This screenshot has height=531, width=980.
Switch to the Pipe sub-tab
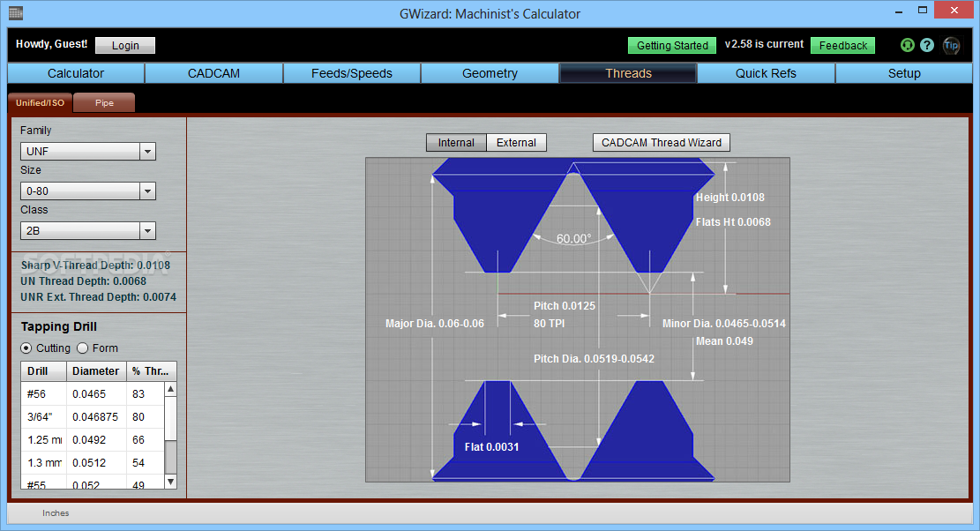(x=104, y=102)
